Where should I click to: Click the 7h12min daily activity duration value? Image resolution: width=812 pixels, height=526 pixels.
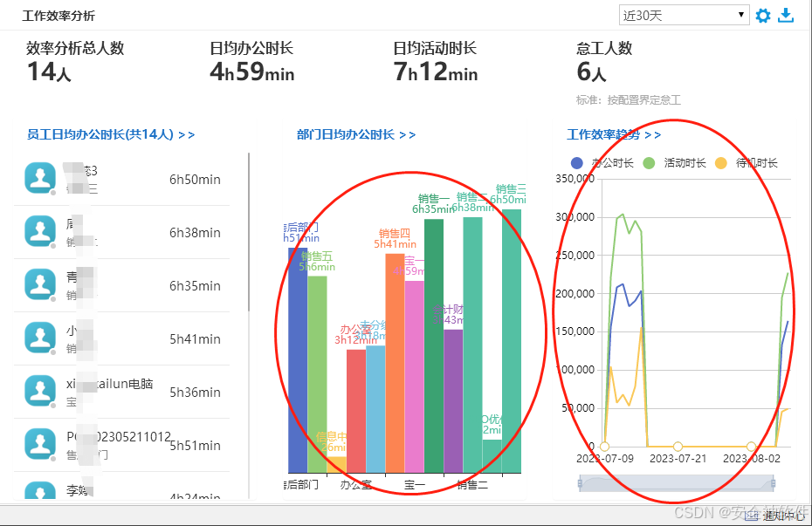pos(436,72)
